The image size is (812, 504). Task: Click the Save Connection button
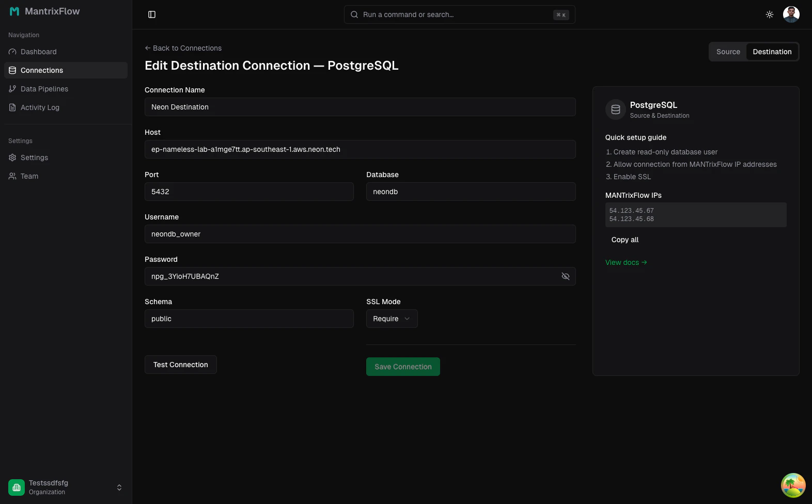click(403, 367)
